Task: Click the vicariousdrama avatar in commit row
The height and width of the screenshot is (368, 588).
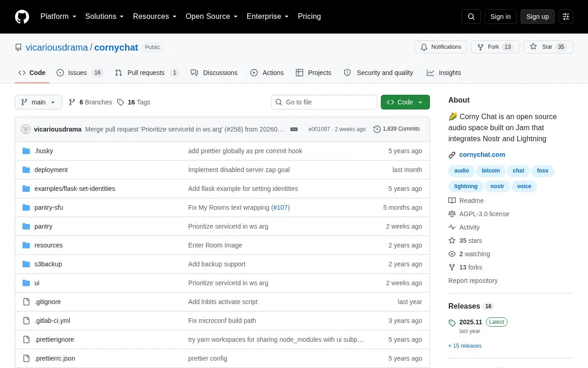Action: (x=26, y=129)
